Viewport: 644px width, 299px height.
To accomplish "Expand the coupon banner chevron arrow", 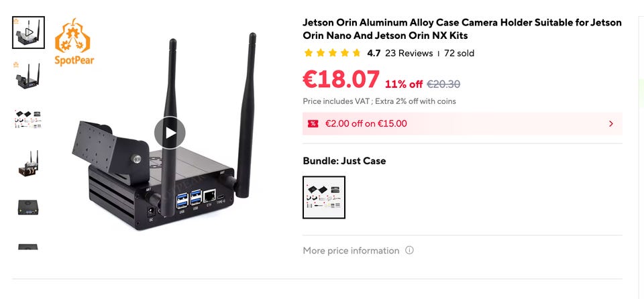I will (x=610, y=123).
